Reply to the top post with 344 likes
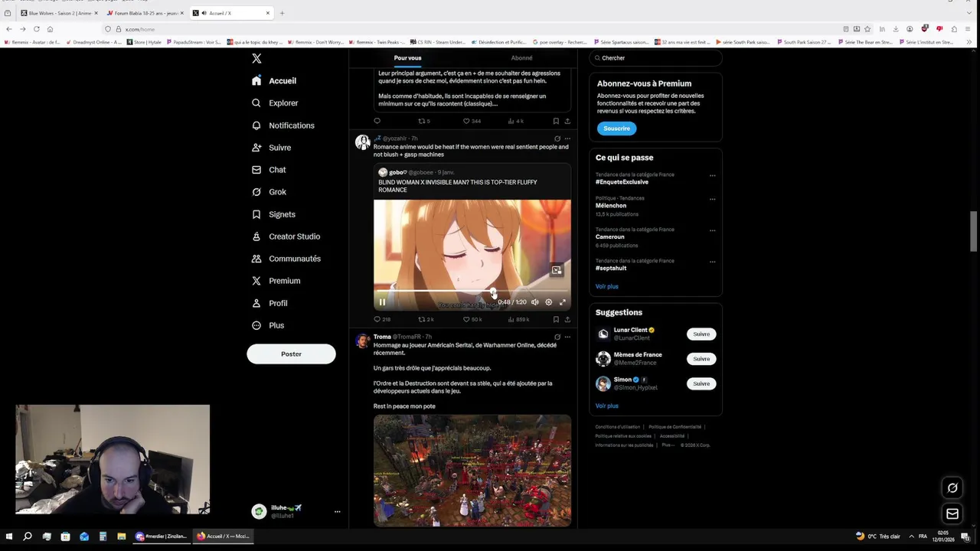This screenshot has height=551, width=980. [x=377, y=121]
